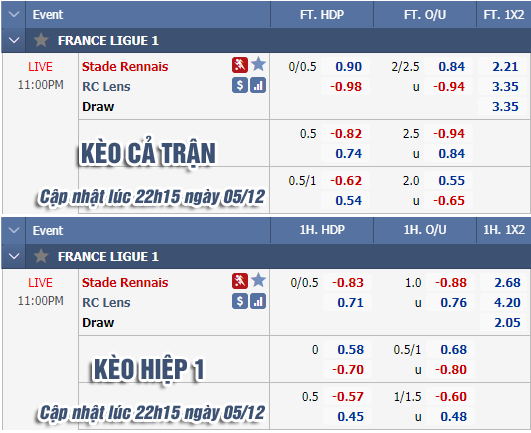531x433 pixels.
Task: Collapse first France Ligue 1 section chevron
Action: coord(14,40)
